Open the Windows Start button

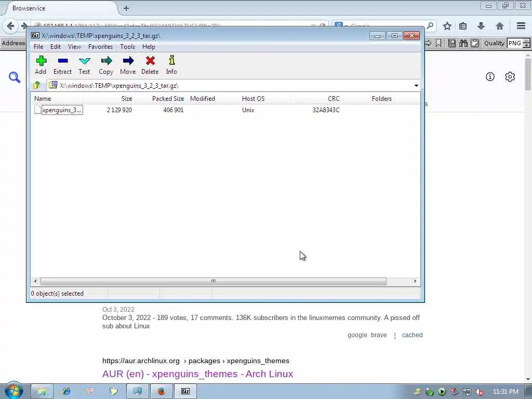[x=14, y=391]
